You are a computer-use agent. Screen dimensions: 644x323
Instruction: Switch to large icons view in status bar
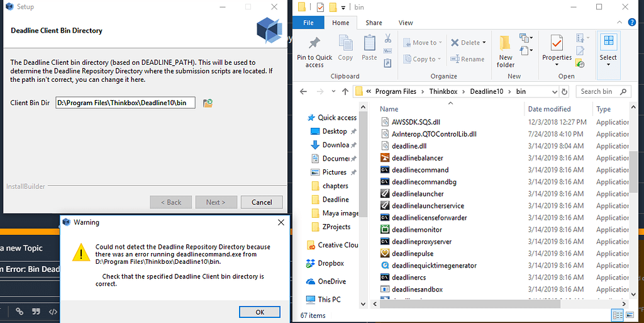click(x=630, y=315)
